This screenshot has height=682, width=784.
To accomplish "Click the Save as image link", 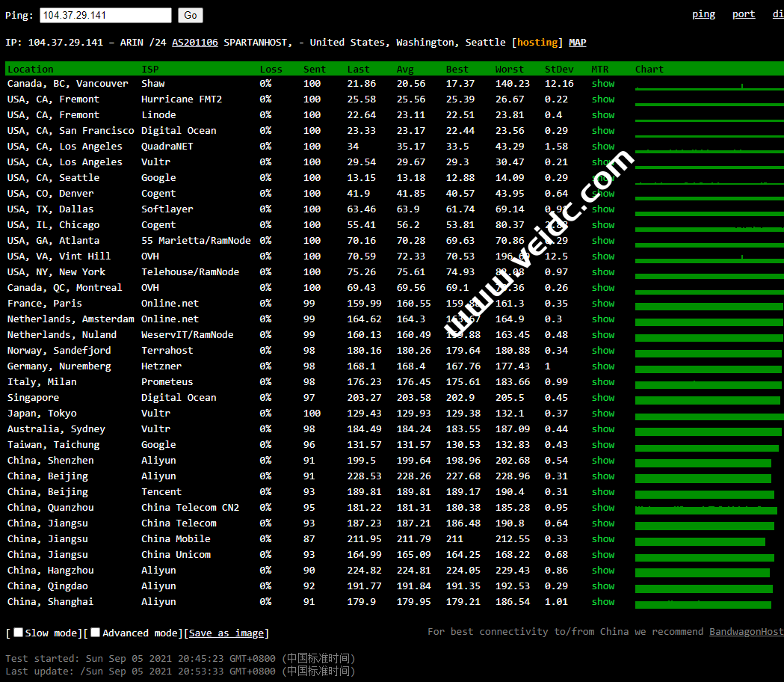I will [x=226, y=633].
